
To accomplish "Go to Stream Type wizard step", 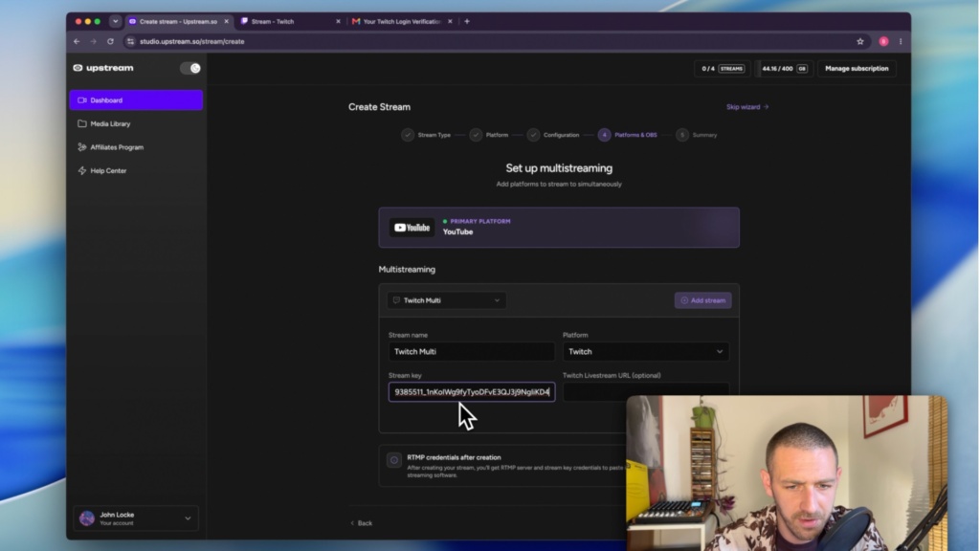I will (426, 135).
